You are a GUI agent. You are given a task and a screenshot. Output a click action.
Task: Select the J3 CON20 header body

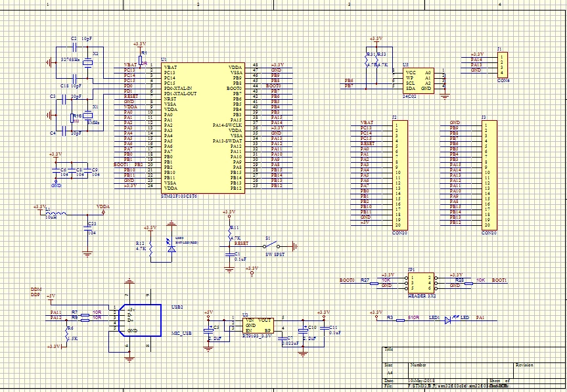click(x=489, y=175)
